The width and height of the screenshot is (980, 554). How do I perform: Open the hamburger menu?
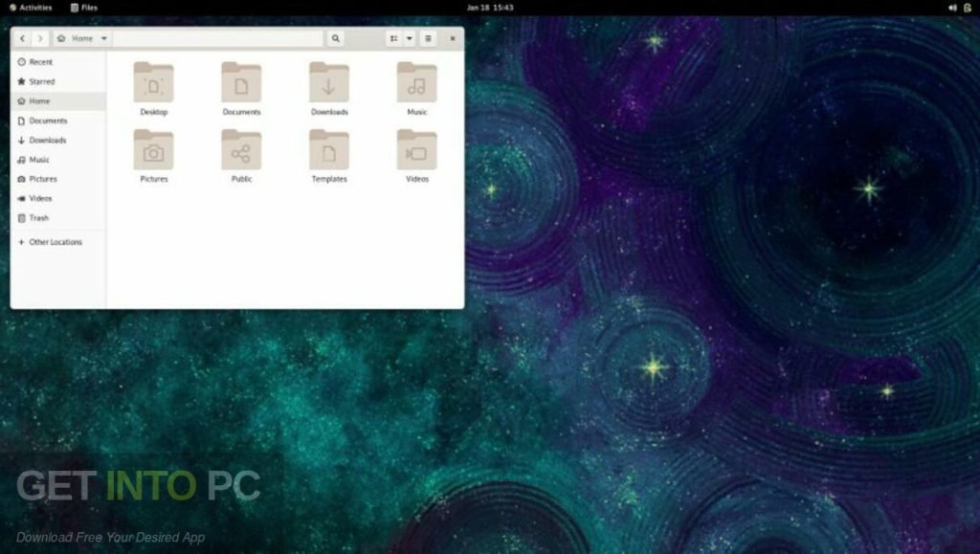428,38
